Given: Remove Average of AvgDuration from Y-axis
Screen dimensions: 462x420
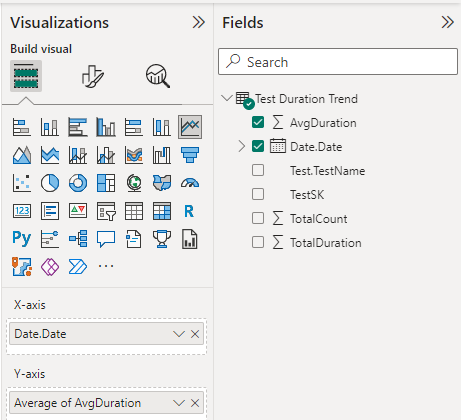Looking at the screenshot, I should click(195, 403).
